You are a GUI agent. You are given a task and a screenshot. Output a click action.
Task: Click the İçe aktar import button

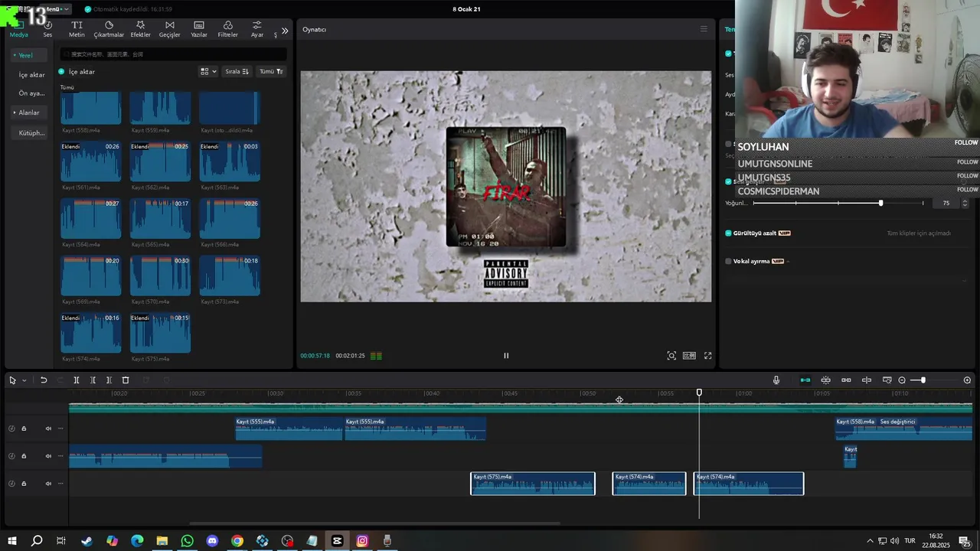pyautogui.click(x=77, y=71)
